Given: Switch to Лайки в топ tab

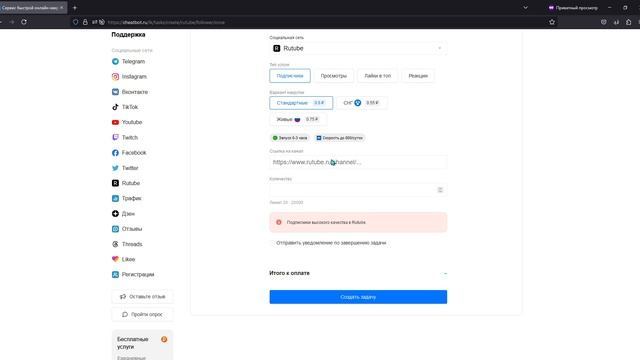Looking at the screenshot, I should click(378, 76).
